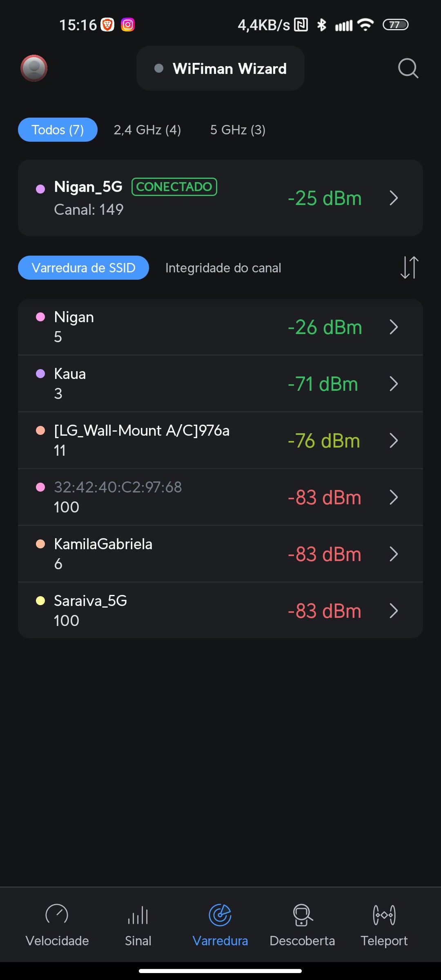Select the Varredura de SSID tab
The image size is (441, 980).
pos(83,268)
